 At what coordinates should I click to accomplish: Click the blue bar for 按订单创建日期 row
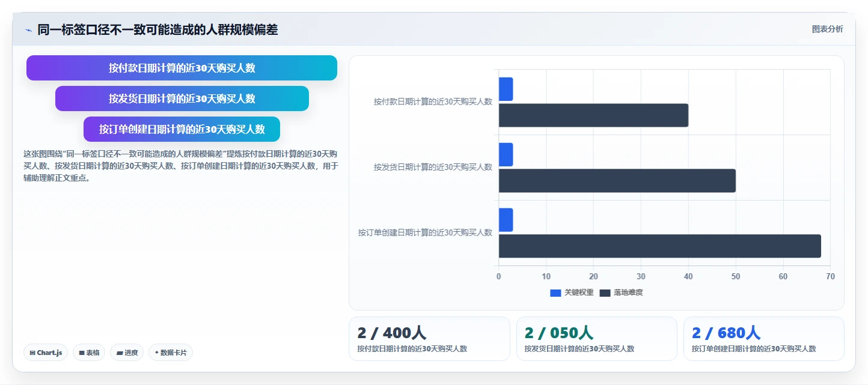pyautogui.click(x=506, y=220)
